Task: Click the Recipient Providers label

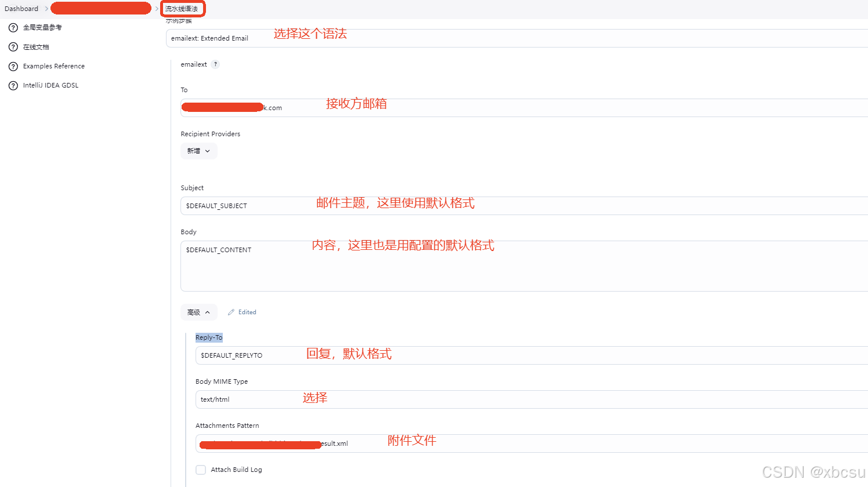Action: click(x=210, y=134)
